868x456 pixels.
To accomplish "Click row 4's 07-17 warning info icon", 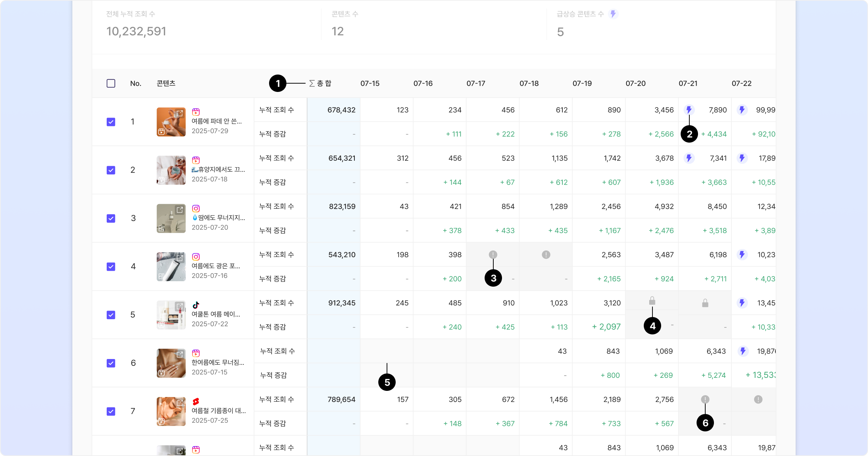I will tap(493, 254).
